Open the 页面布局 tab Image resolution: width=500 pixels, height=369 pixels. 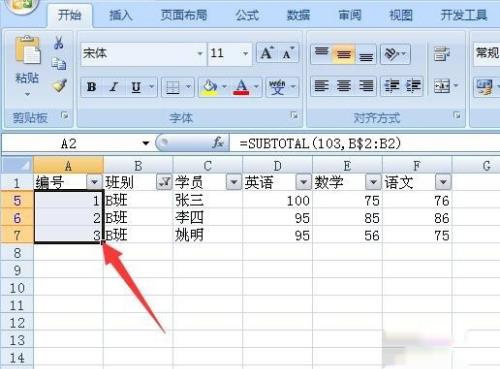[x=184, y=15]
